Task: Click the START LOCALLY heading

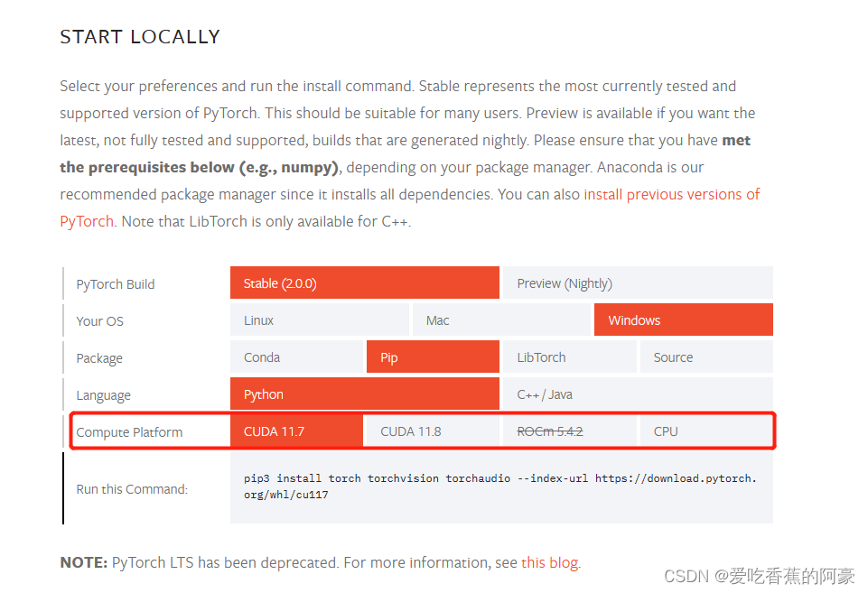Action: [x=140, y=36]
